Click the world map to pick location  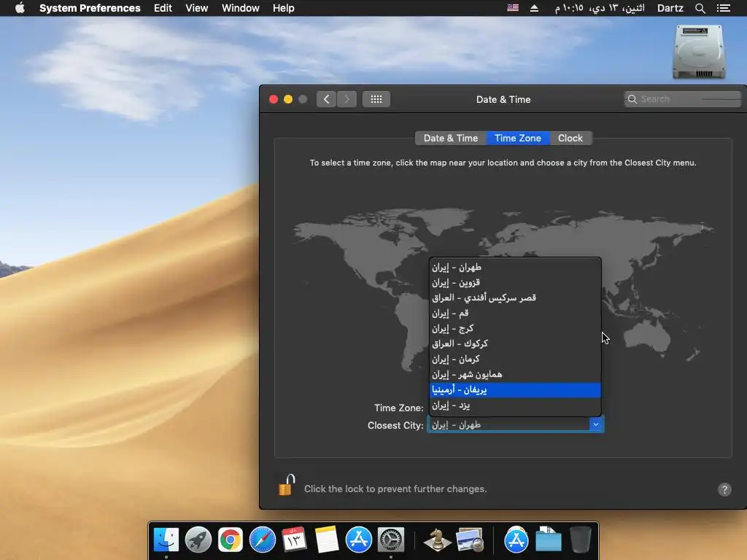[503, 290]
